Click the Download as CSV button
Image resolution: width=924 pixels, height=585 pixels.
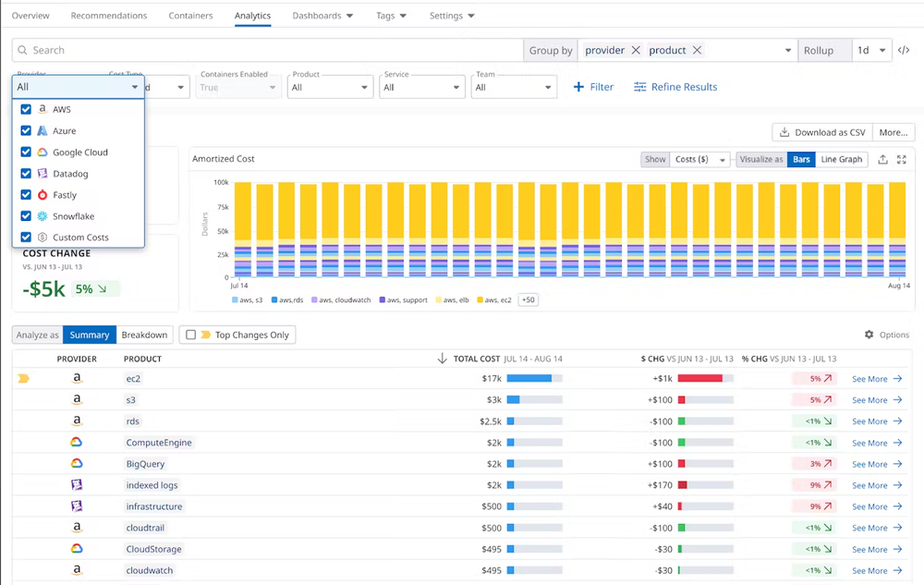point(821,132)
